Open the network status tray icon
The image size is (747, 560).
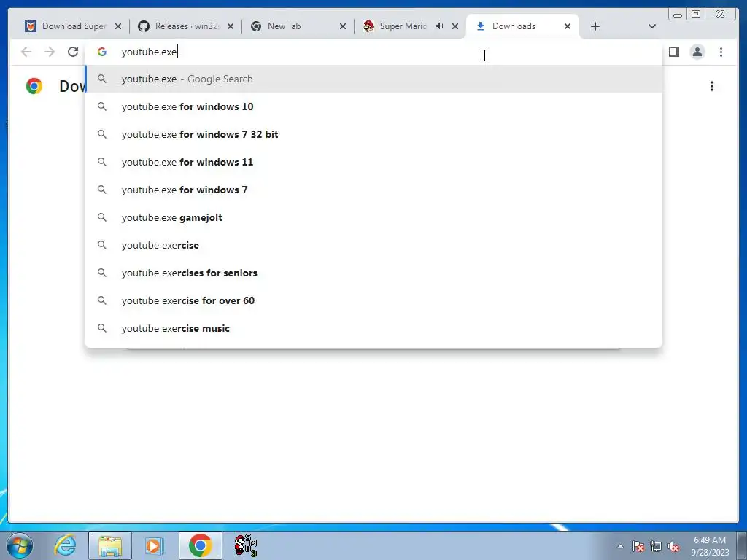click(656, 546)
